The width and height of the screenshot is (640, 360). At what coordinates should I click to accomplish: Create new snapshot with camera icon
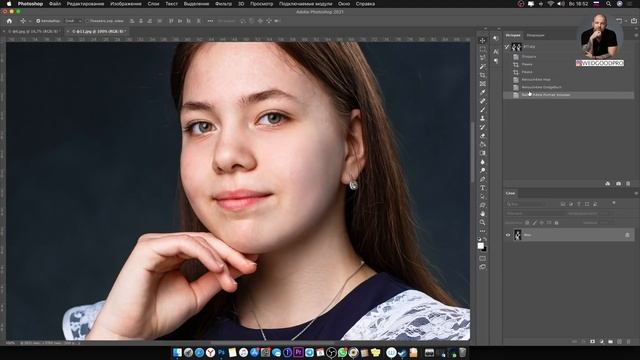[618, 184]
